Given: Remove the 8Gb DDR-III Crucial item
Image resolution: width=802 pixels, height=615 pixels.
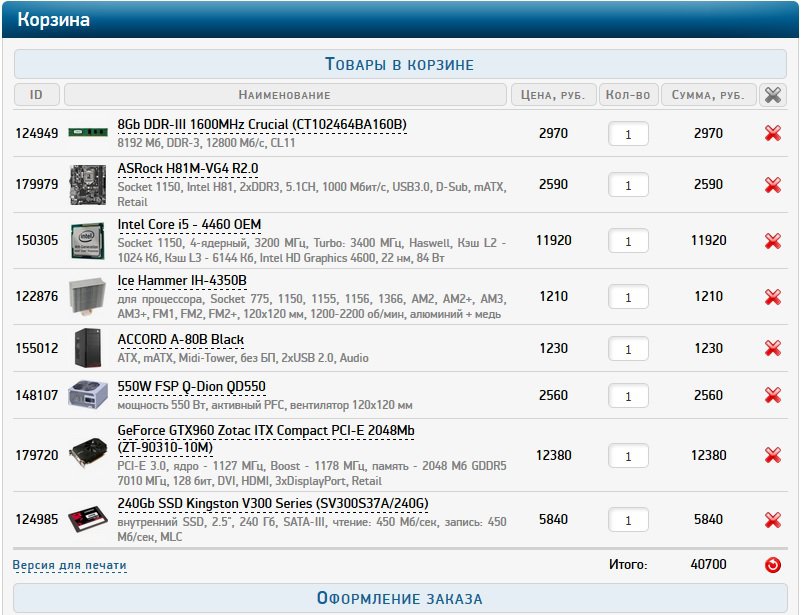Looking at the screenshot, I should click(x=772, y=134).
